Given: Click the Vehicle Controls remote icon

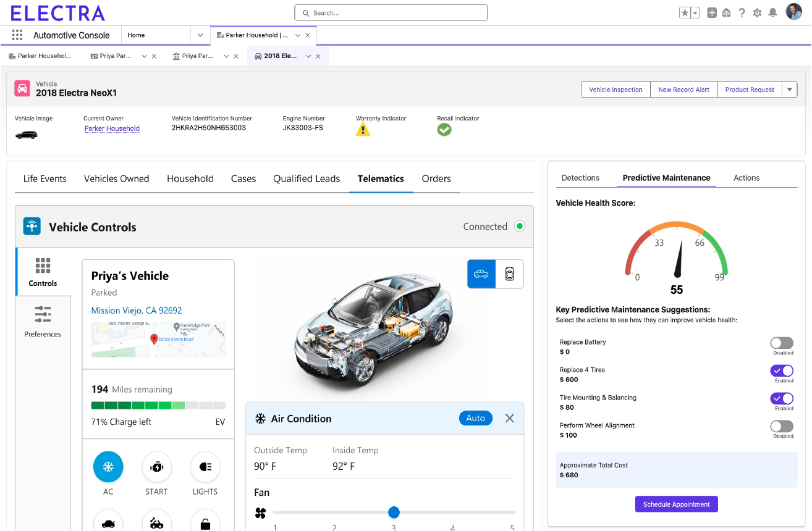Looking at the screenshot, I should pos(32,226).
